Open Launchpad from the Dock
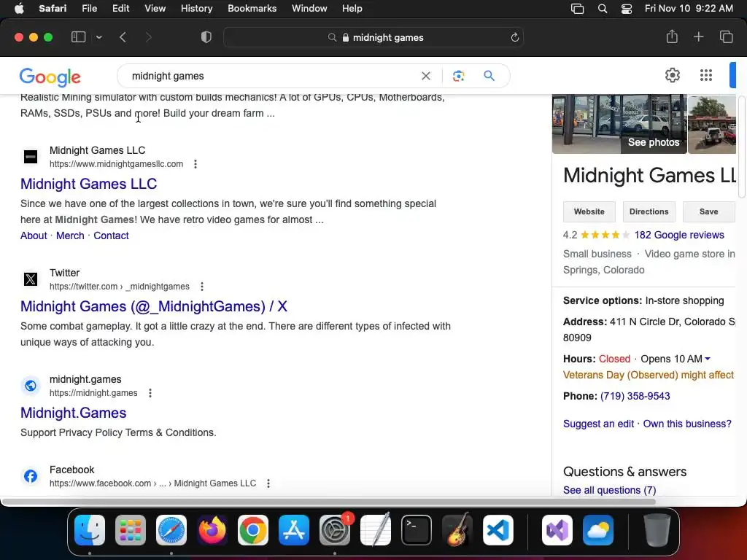 coord(131,530)
